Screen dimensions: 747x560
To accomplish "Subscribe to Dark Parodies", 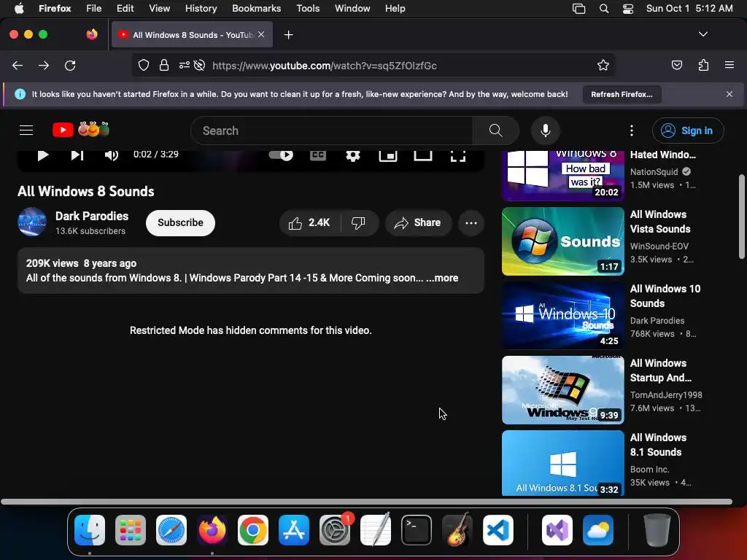I will (181, 223).
